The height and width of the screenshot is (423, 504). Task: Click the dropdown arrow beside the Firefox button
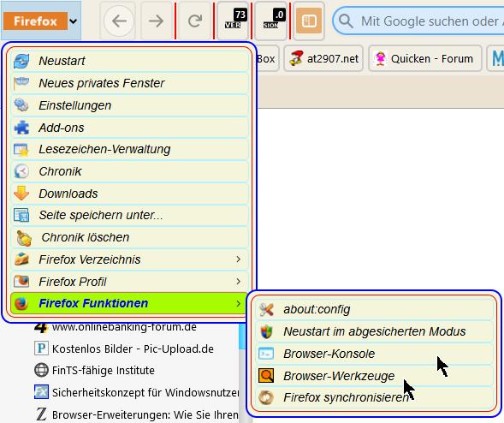[74, 21]
